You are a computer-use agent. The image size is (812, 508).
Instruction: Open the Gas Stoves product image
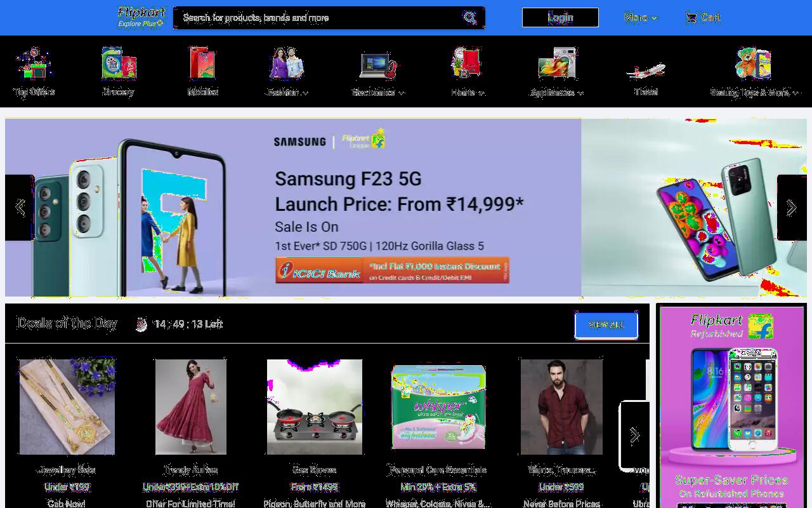coord(314,407)
